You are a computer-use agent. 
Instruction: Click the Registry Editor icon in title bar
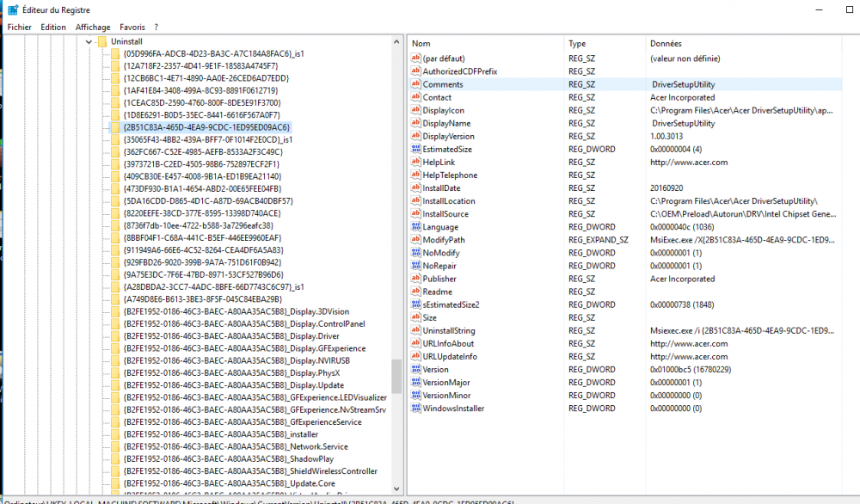pos(13,9)
